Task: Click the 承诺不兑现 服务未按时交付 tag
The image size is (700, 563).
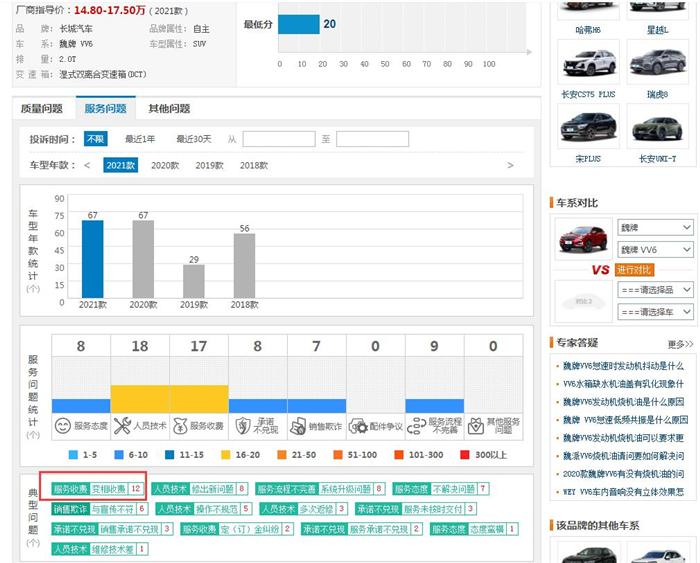Action: [x=416, y=509]
